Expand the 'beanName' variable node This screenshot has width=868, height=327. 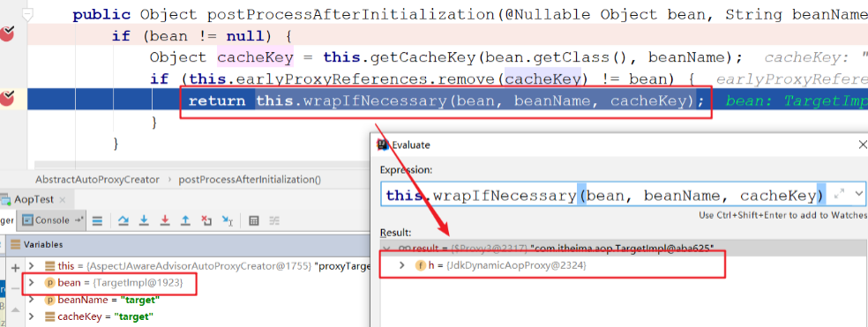32,300
